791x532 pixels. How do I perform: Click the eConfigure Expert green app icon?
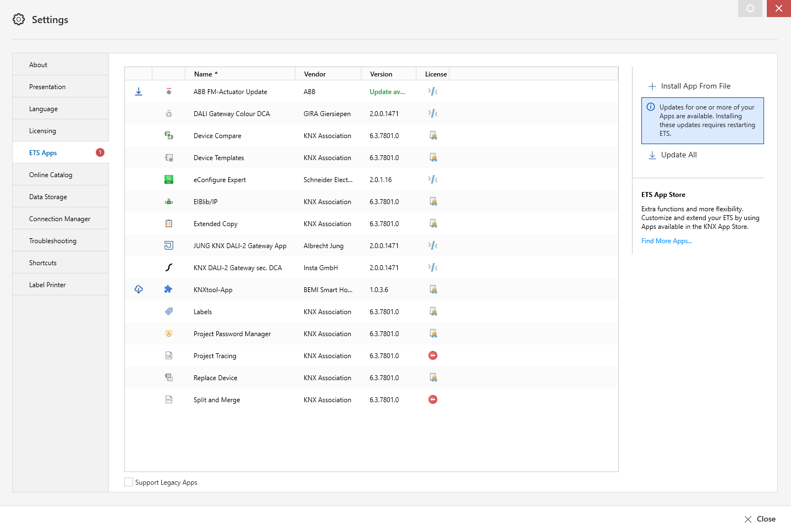pos(169,179)
